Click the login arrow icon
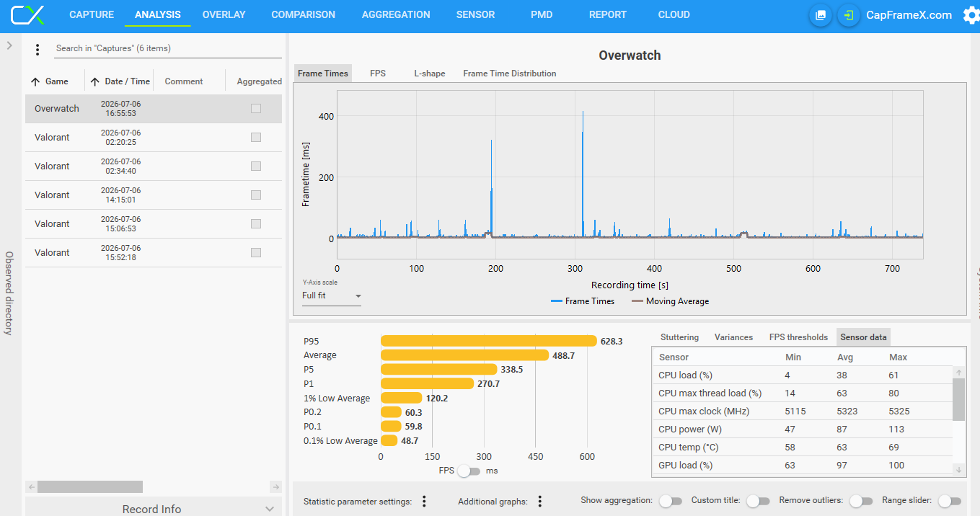 coord(849,15)
